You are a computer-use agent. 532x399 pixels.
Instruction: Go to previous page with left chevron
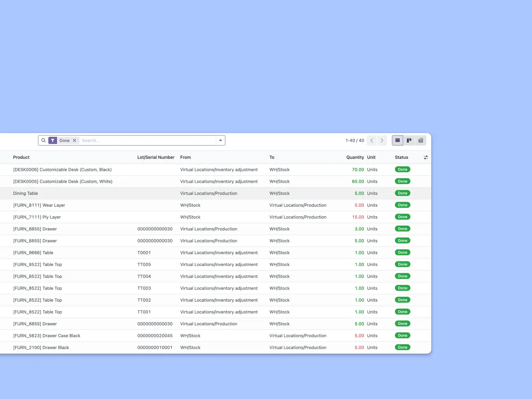tap(372, 140)
